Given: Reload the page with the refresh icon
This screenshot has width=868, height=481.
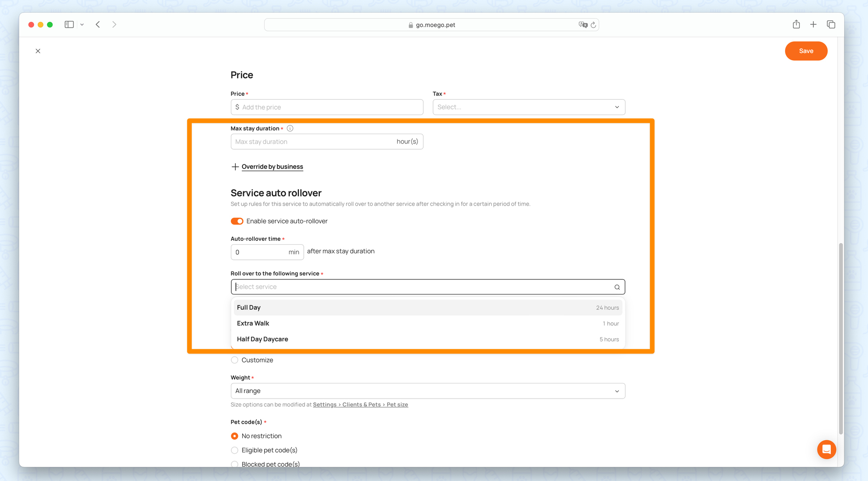Looking at the screenshot, I should pyautogui.click(x=593, y=25).
